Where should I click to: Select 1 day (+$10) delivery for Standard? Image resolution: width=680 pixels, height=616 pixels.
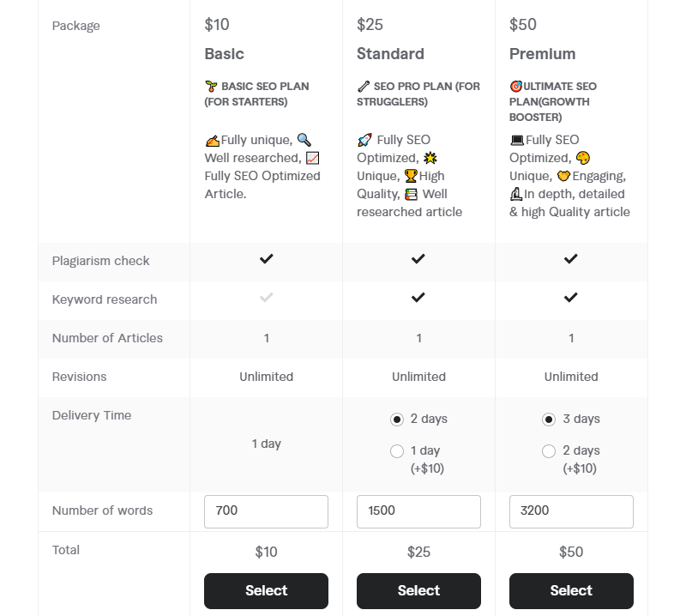[397, 451]
